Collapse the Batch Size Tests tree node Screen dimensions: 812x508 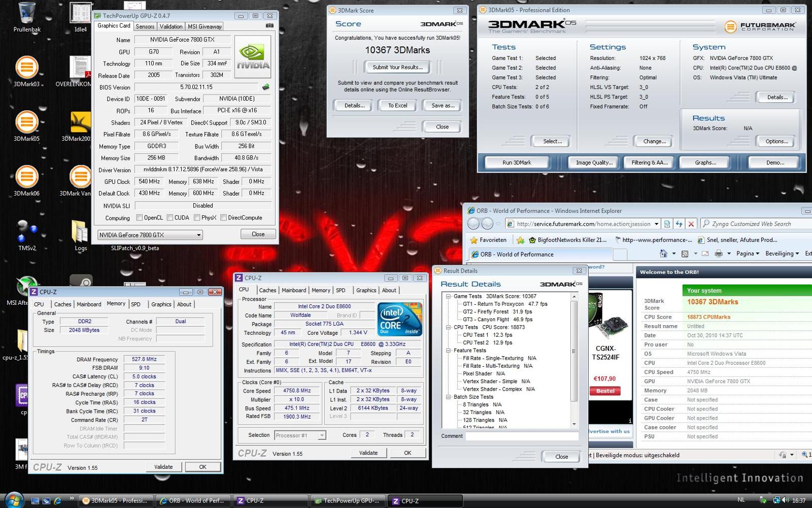448,397
